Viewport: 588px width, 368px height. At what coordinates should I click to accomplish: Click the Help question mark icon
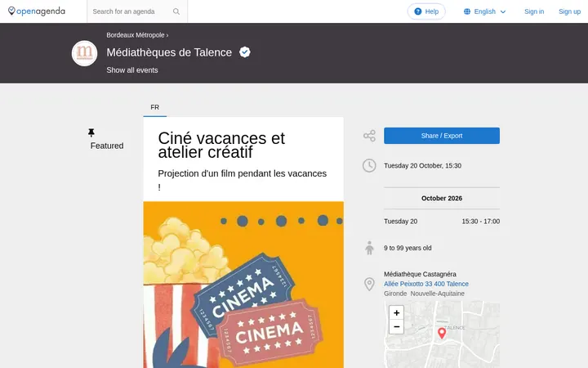tap(418, 11)
